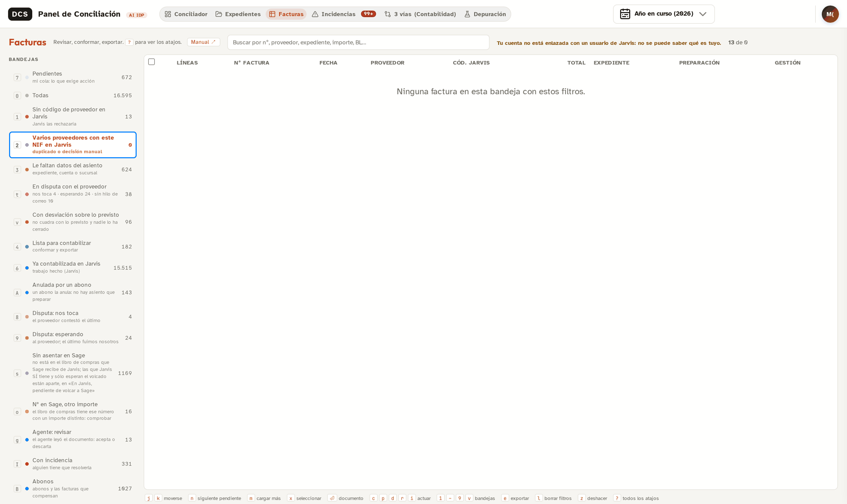The width and height of the screenshot is (847, 504).
Task: Select Le faltan datos del asiento tray
Action: pos(73,169)
